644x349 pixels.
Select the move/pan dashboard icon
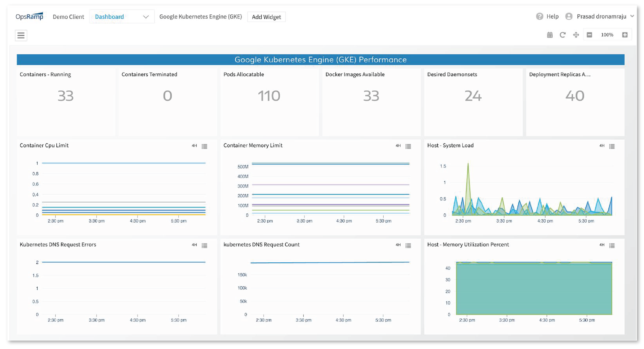(x=576, y=35)
